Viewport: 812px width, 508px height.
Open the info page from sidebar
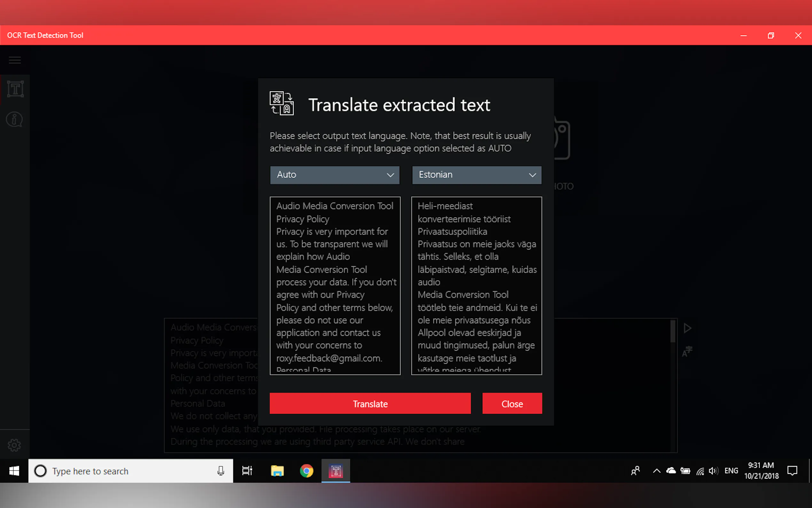pos(14,119)
